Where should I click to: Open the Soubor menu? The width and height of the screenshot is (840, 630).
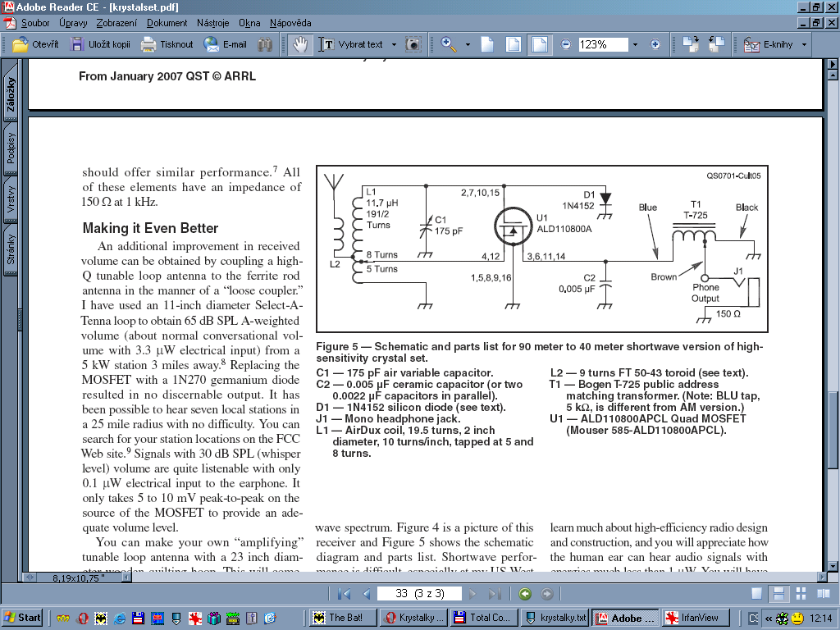tap(35, 23)
